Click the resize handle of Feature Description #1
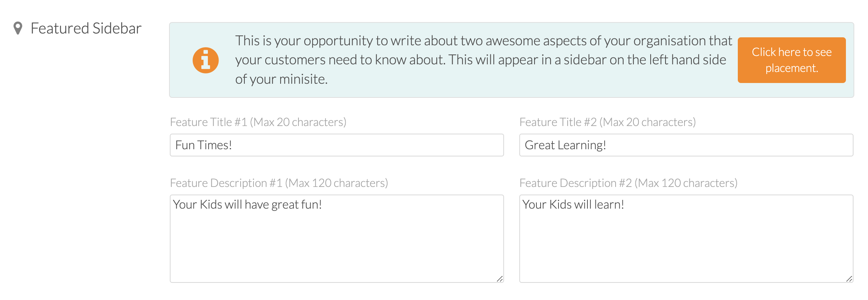This screenshot has height=300, width=868. click(500, 279)
